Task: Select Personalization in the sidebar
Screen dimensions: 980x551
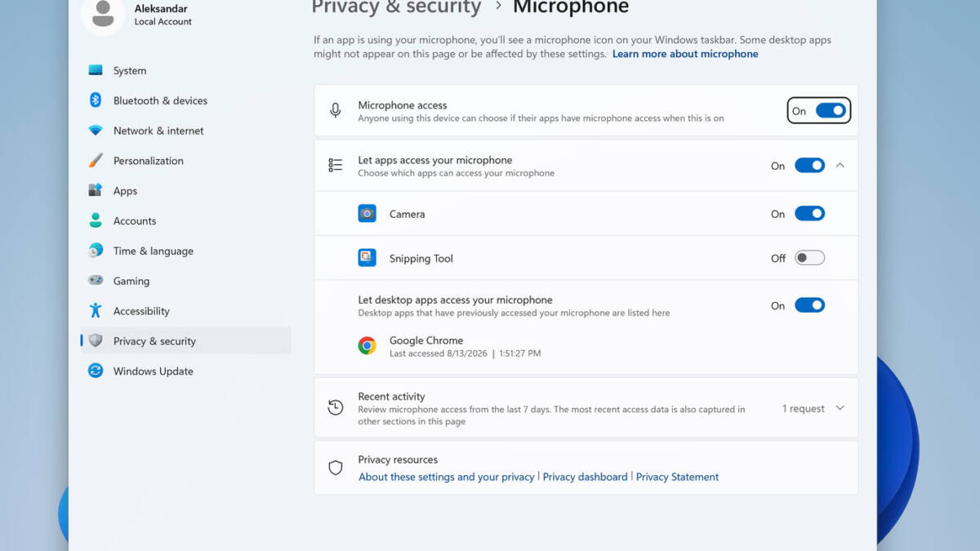Action: 186,161
